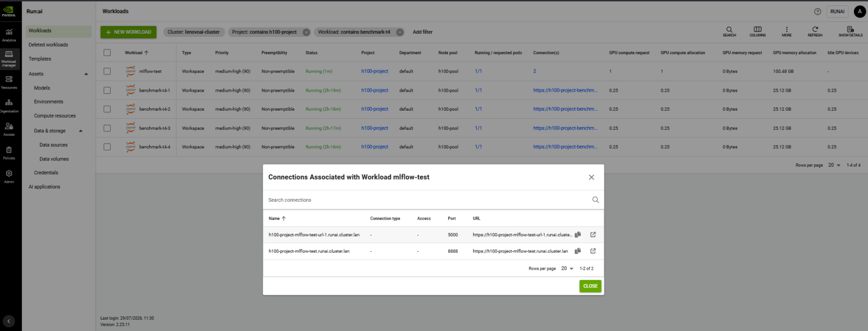Open the Cluster: lenovoai-cluster filter
The height and width of the screenshot is (331, 868).
click(193, 32)
